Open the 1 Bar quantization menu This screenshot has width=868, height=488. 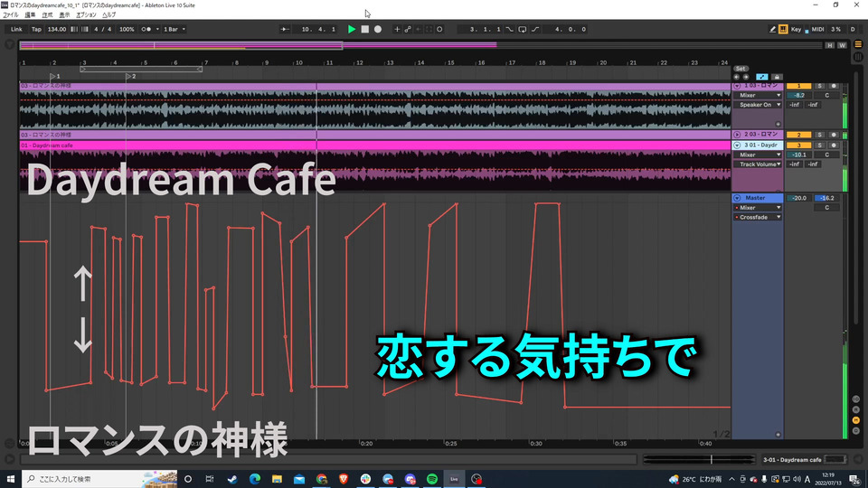pos(175,29)
